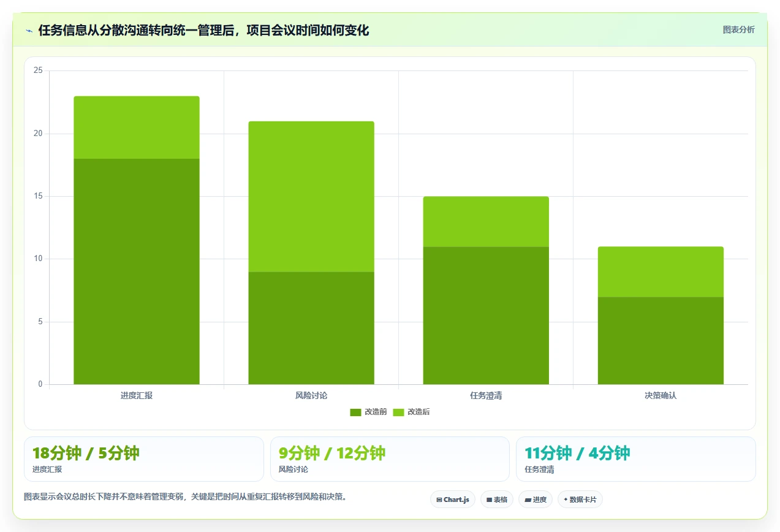
Task: Click the footer note about 会议总时长
Action: click(x=186, y=497)
